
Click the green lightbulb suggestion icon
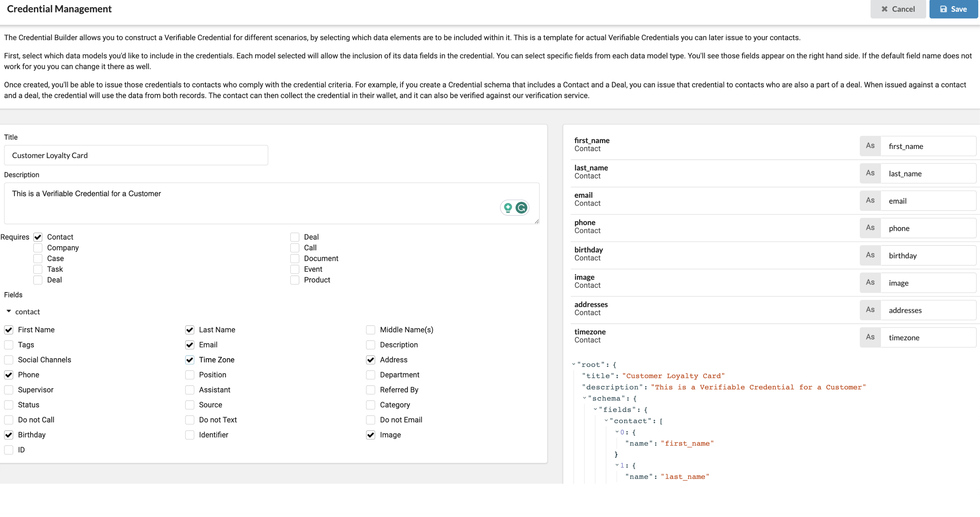(508, 208)
